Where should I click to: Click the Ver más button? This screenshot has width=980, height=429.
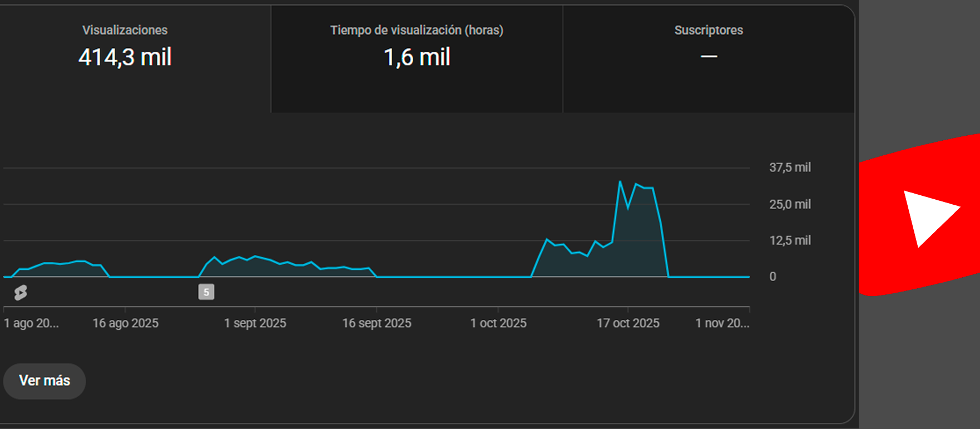44,381
